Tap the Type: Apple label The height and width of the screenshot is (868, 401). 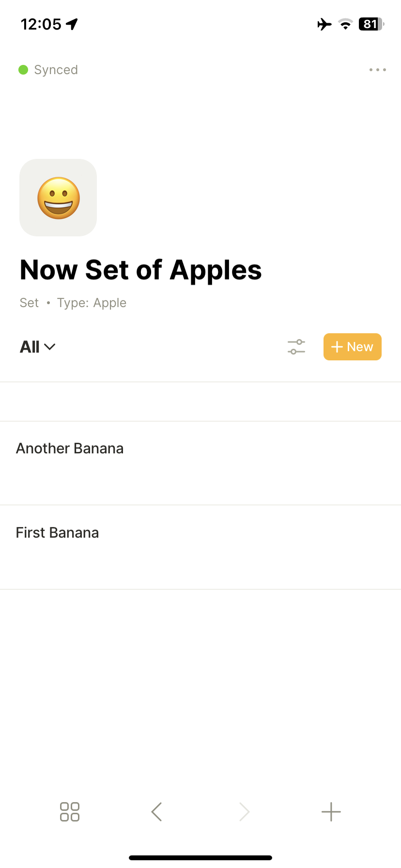point(92,303)
